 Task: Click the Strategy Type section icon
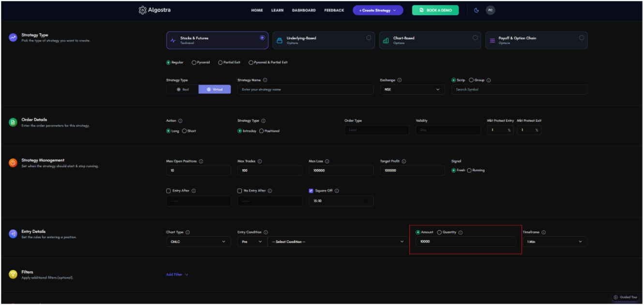[13, 38]
